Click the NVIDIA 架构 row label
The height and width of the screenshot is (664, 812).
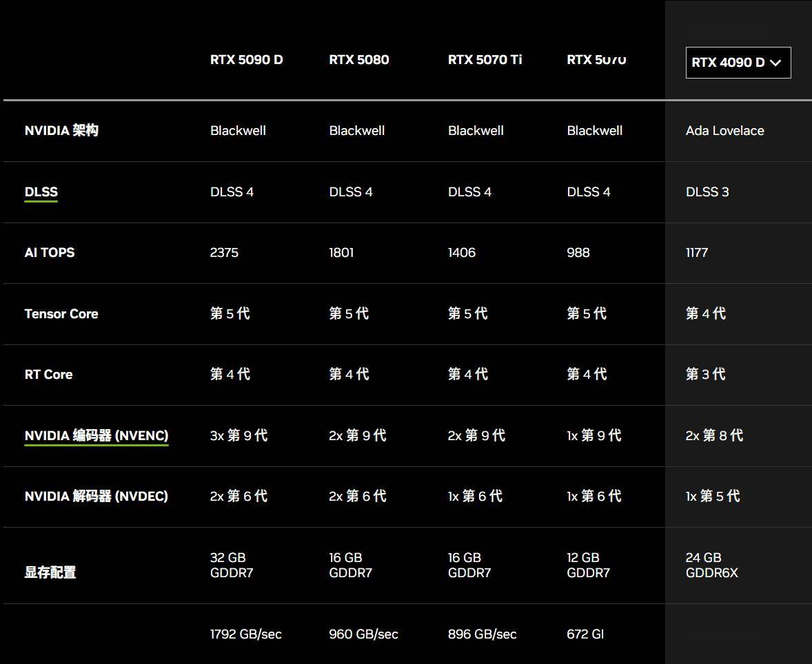[61, 130]
